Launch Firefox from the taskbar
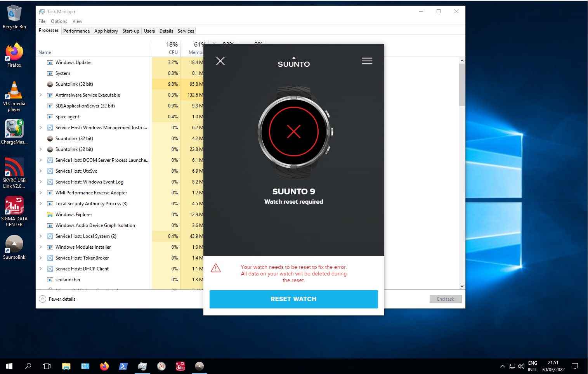Screen dimensions: 588x374 click(104, 366)
